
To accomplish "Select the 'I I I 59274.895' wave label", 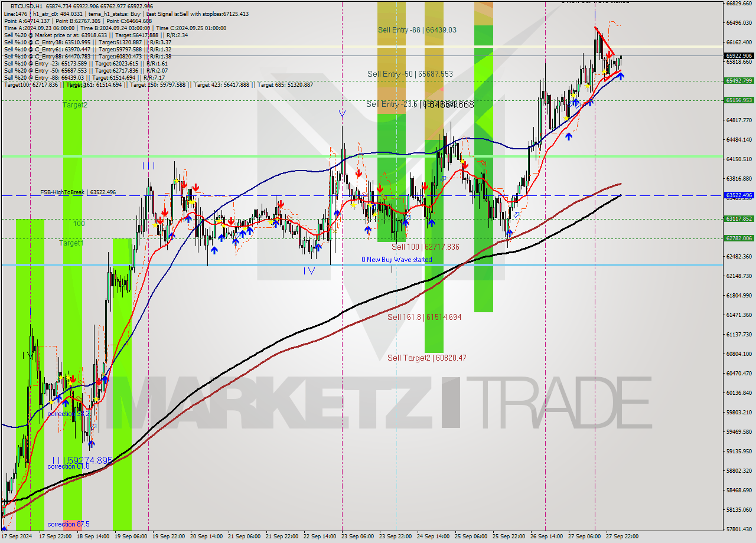I will click(82, 460).
